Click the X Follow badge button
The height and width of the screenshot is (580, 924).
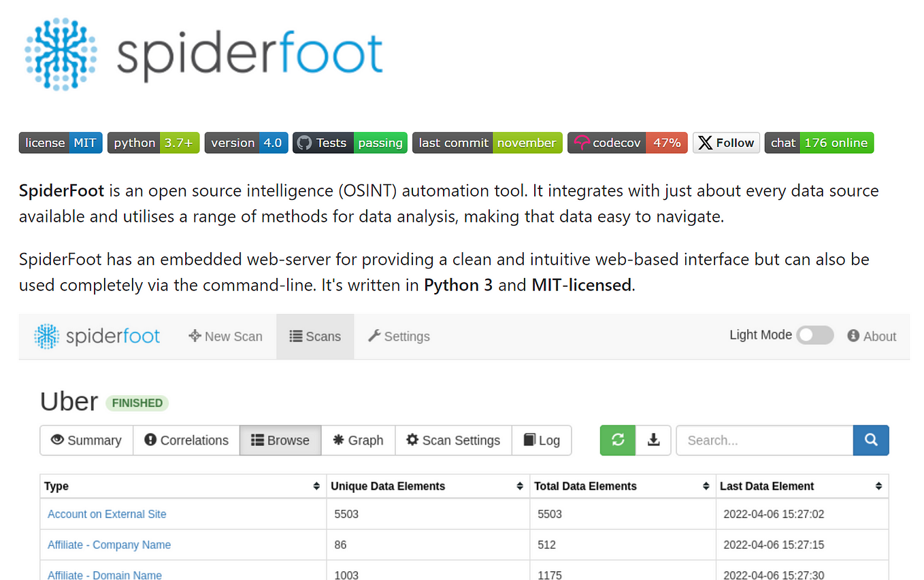pos(726,143)
